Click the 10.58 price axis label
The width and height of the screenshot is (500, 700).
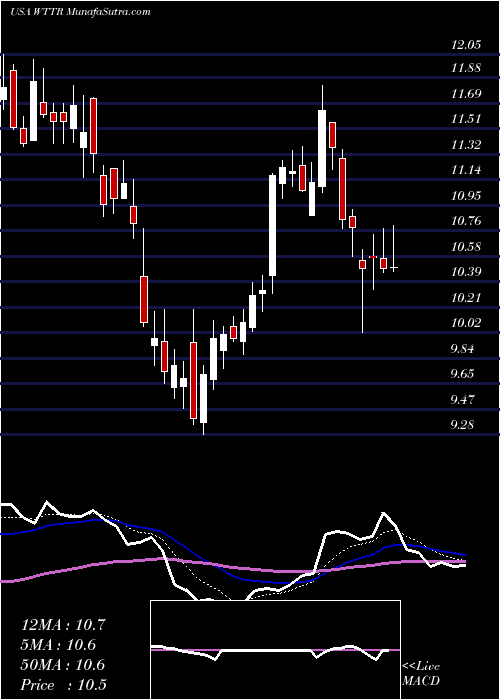[466, 246]
